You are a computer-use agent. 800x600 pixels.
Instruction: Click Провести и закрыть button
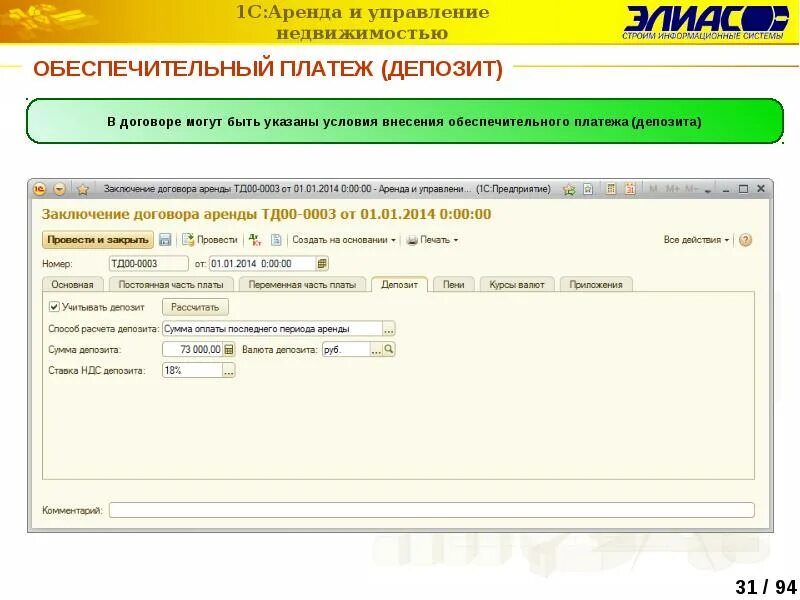tap(97, 240)
